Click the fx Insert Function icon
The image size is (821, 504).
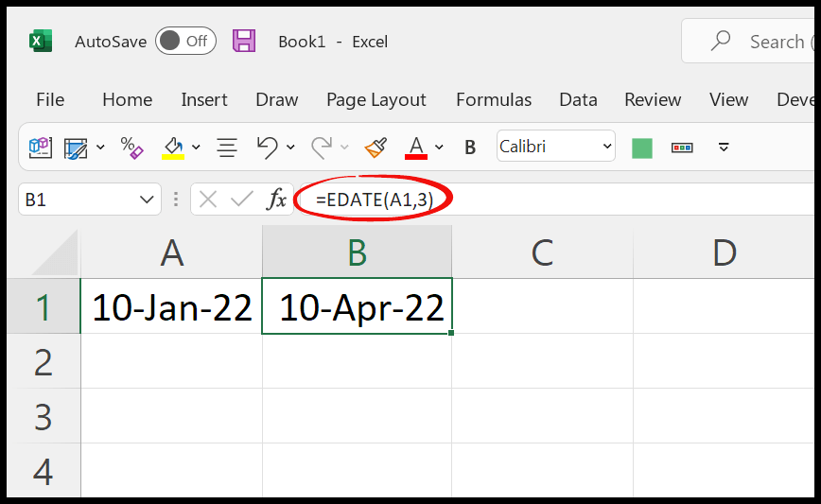(277, 200)
